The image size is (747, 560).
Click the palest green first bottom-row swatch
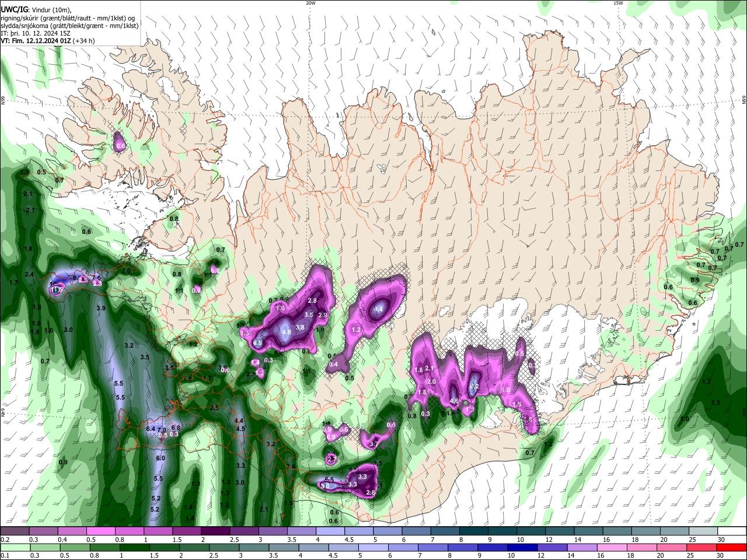pos(15,547)
